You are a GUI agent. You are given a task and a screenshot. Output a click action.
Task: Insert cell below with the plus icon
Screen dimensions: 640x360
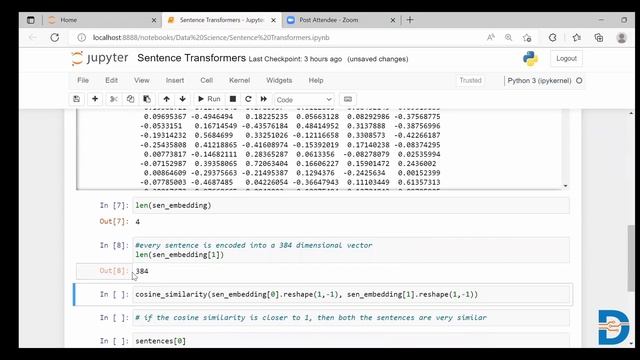point(95,99)
